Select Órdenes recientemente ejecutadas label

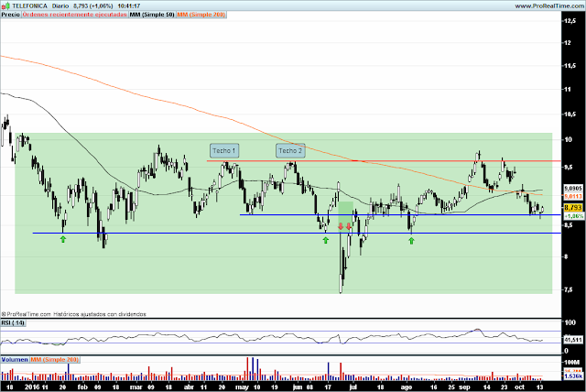74,15
